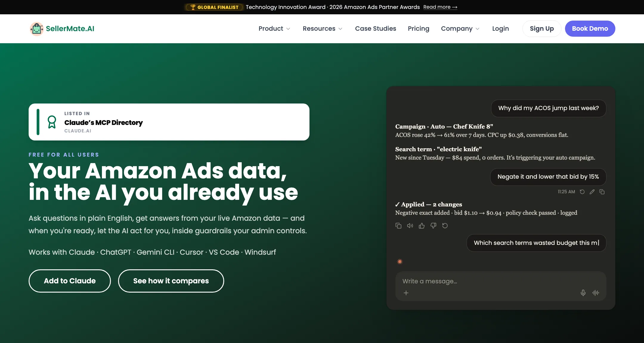Click the speaker read-aloud icon below the response
Screen dimensions: 644x343
[x=410, y=226]
